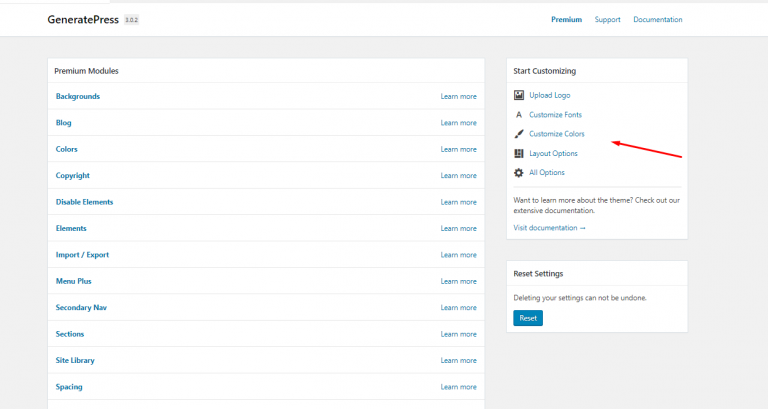
Task: Click Learn more for Secondary Nav
Action: 458,308
